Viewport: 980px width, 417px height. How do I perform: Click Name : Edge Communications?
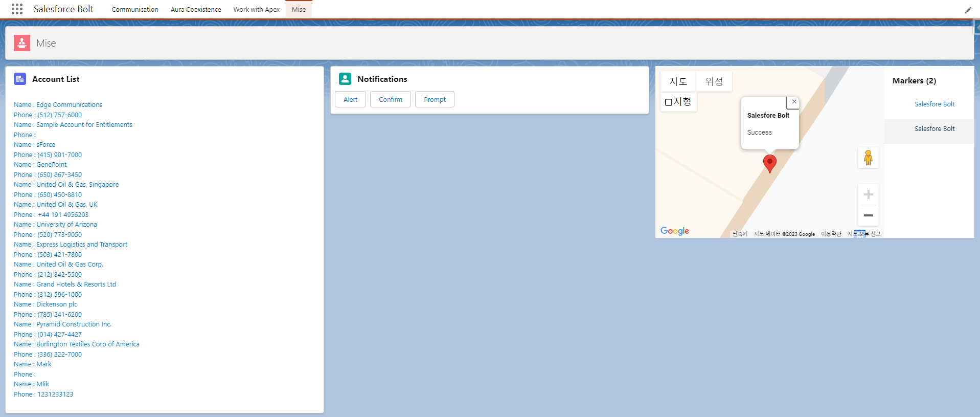[58, 105]
